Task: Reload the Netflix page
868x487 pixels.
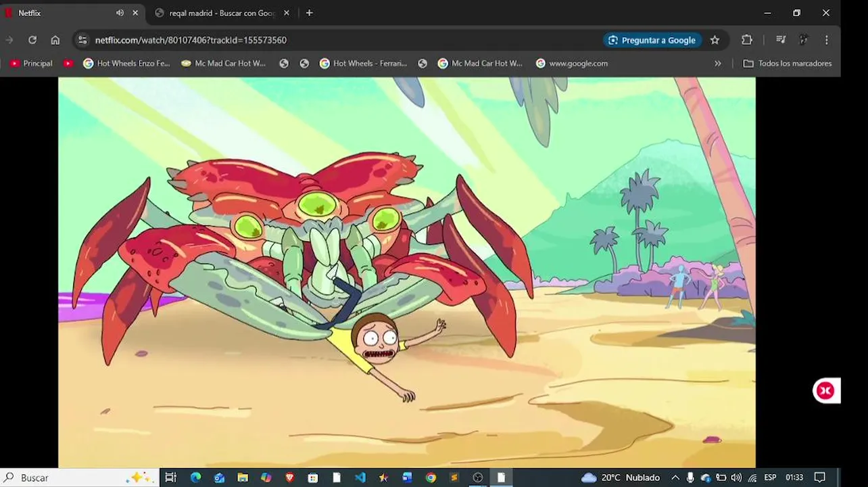Action: pos(32,40)
